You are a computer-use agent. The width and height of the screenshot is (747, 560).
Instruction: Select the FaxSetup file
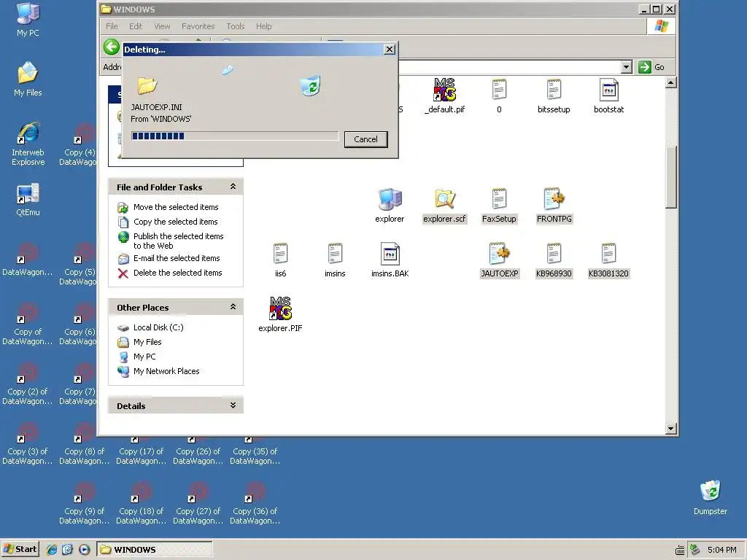coord(499,206)
